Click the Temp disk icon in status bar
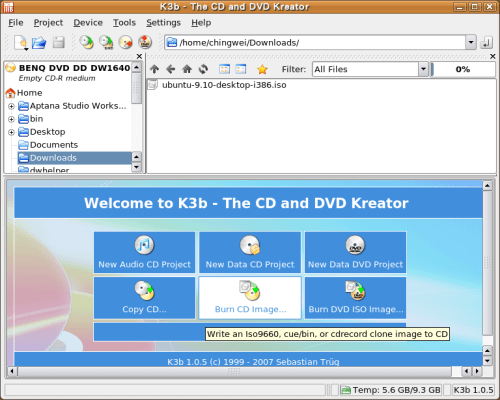The height and width of the screenshot is (400, 500). click(346, 390)
